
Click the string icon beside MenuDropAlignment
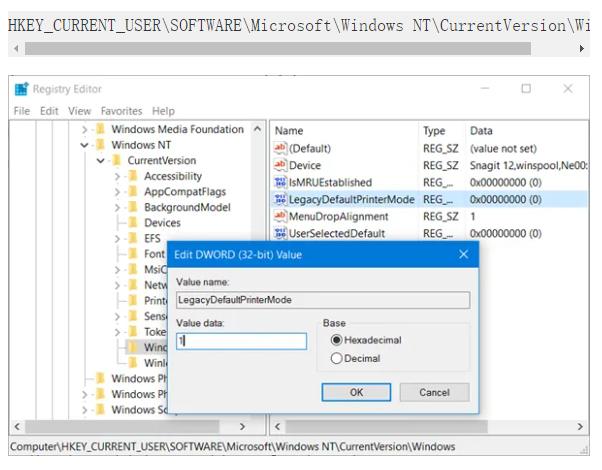pyautogui.click(x=281, y=216)
